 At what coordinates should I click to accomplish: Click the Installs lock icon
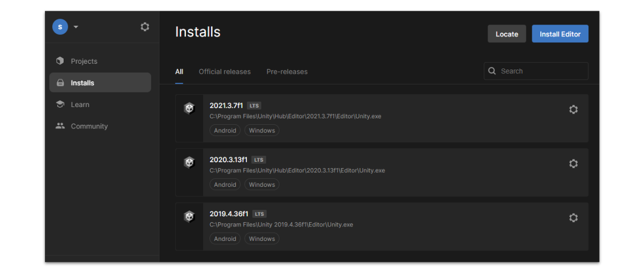(60, 83)
